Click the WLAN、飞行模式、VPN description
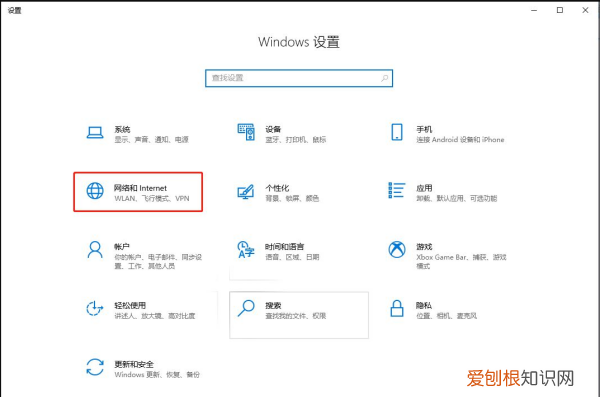The height and width of the screenshot is (397, 600). [152, 198]
